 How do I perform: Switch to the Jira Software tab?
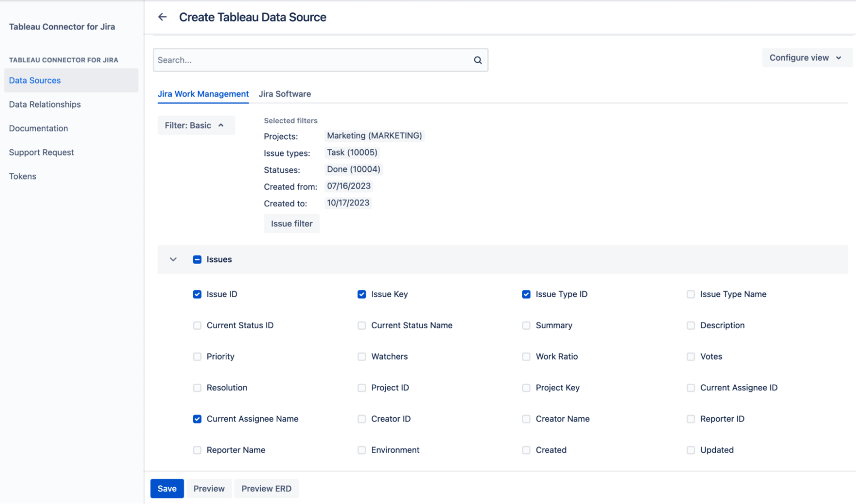click(285, 94)
